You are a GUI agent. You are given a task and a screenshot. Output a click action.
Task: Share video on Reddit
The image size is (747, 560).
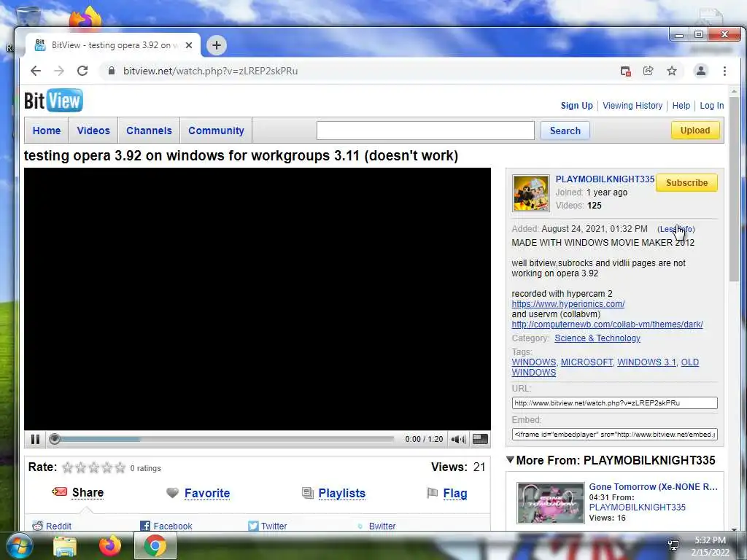58,526
